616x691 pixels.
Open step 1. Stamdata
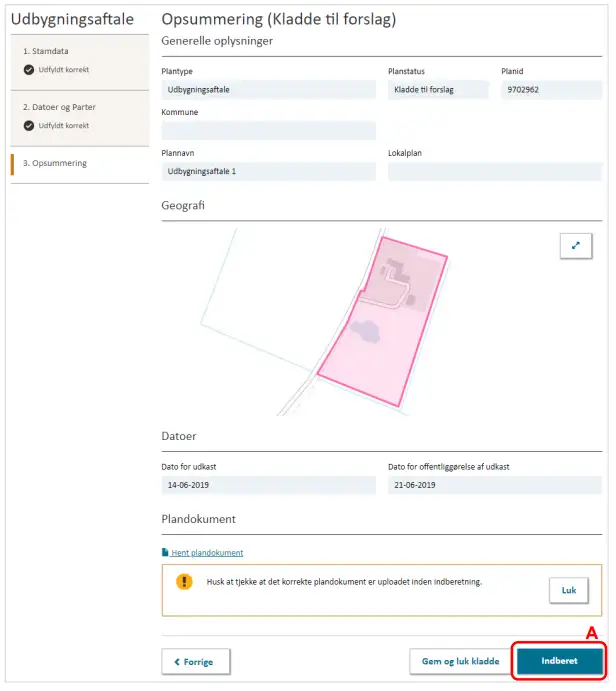[x=46, y=51]
